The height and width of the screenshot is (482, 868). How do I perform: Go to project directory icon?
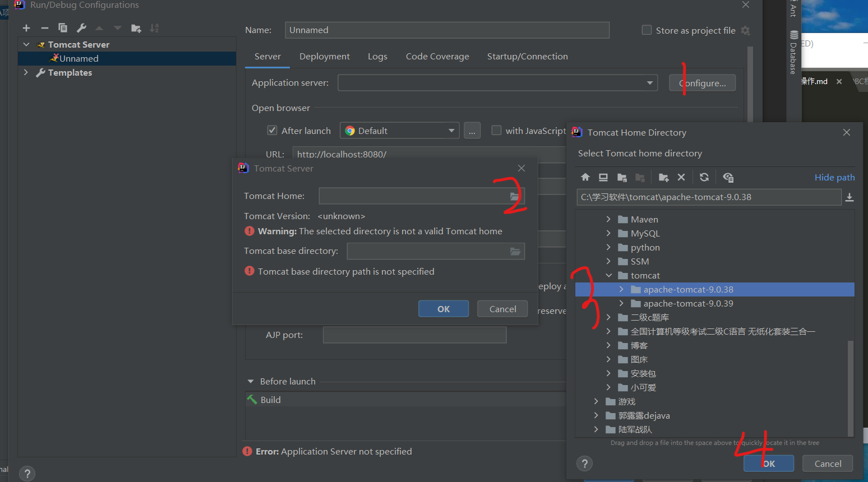click(x=622, y=177)
